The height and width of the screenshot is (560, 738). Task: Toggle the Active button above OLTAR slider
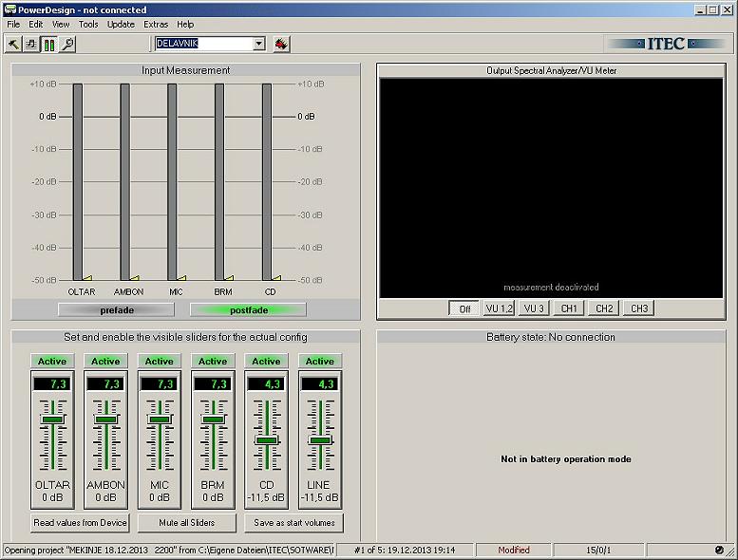point(52,361)
